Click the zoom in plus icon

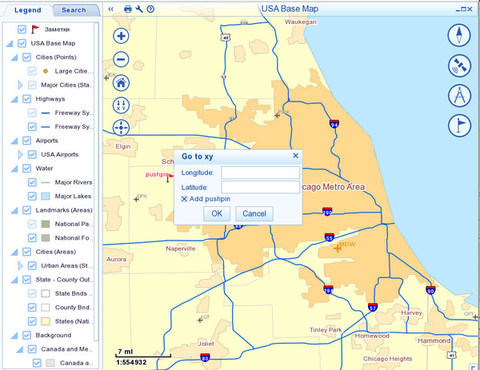tap(121, 36)
